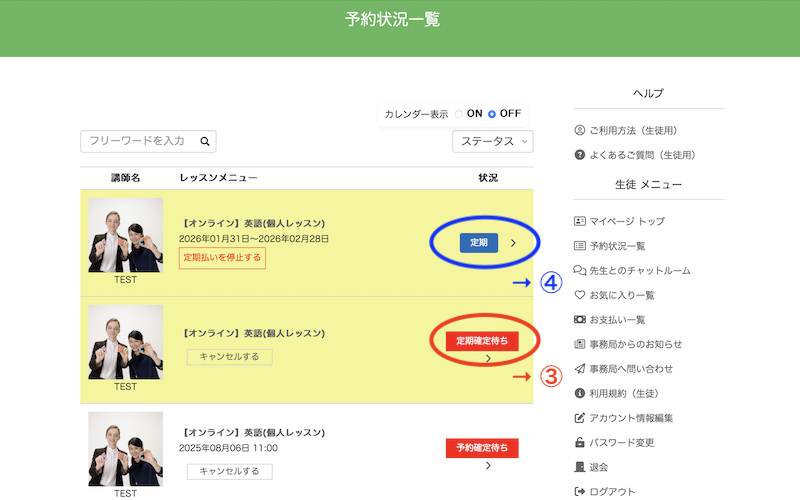Image resolution: width=800 pixels, height=500 pixels.
Task: Select the OFF calendar display option
Action: tap(492, 114)
